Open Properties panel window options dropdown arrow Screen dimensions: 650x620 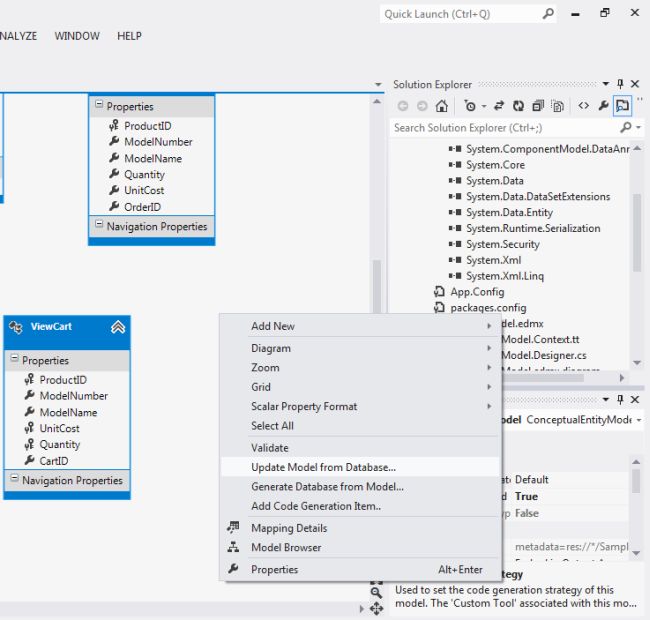[606, 399]
